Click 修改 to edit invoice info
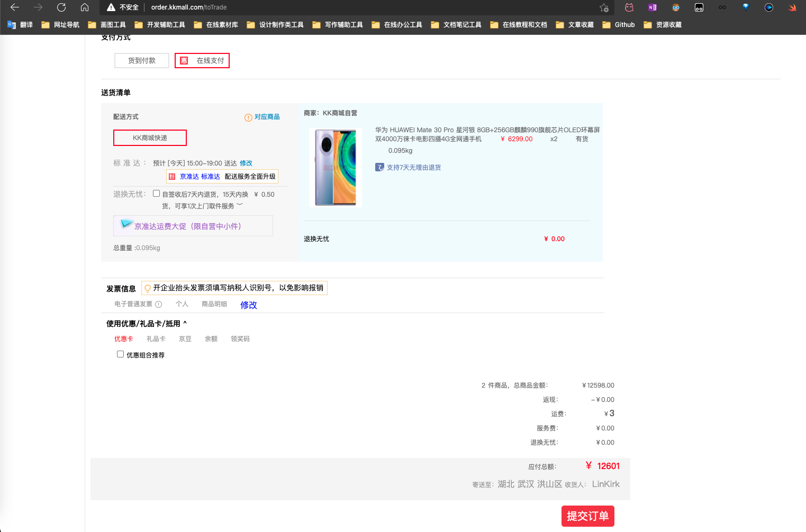The height and width of the screenshot is (532, 806). click(x=249, y=305)
